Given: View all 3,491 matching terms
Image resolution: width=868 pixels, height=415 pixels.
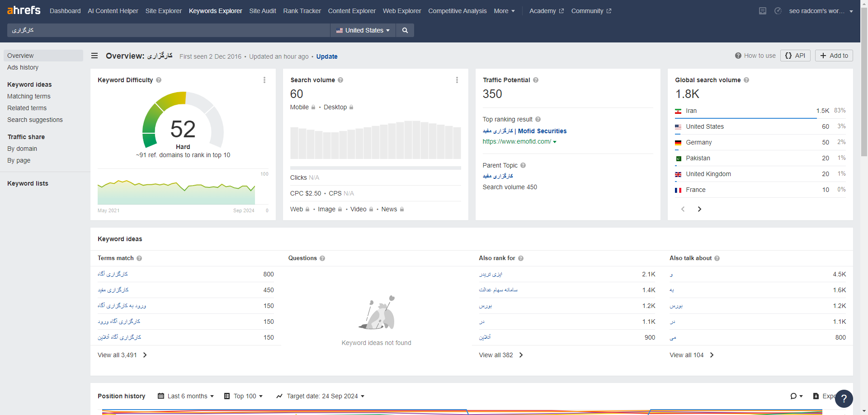Looking at the screenshot, I should pyautogui.click(x=118, y=355).
